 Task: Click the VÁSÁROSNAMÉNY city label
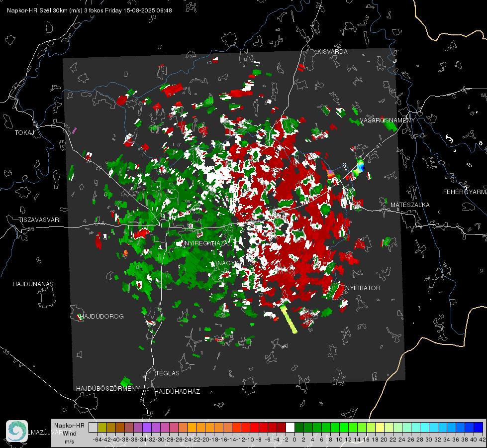[388, 120]
